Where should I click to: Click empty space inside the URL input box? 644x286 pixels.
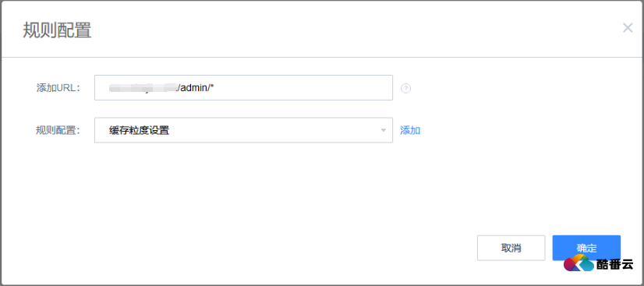304,87
